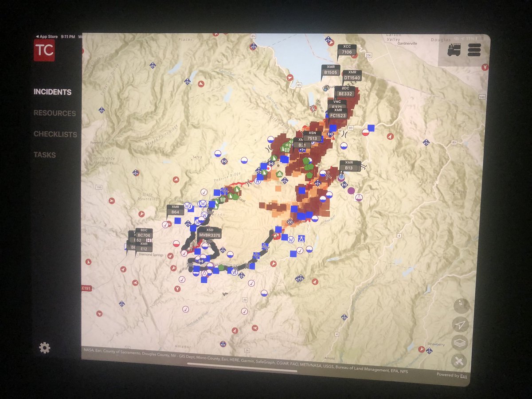Tap the TC Tablet Command logo
532x399 pixels.
[x=44, y=50]
